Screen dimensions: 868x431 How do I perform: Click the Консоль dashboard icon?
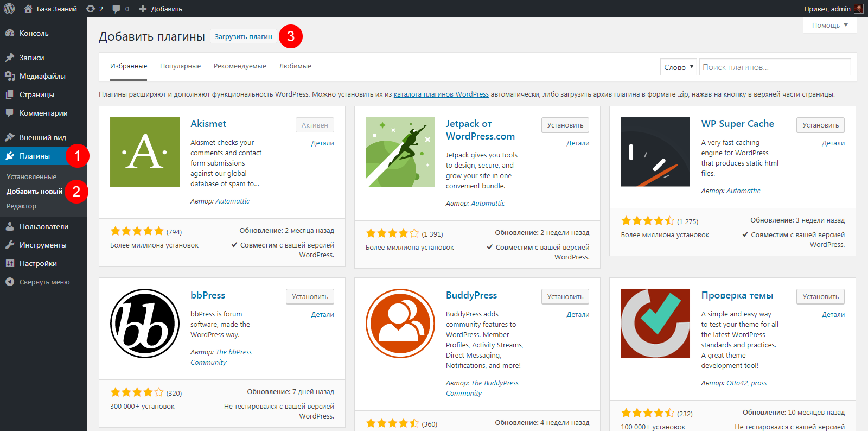point(10,33)
